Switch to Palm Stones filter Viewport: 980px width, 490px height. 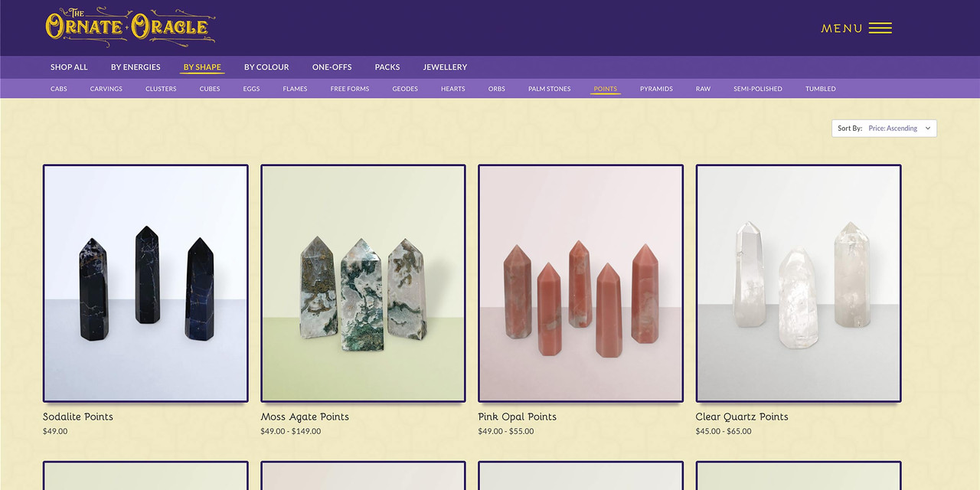[x=549, y=89]
